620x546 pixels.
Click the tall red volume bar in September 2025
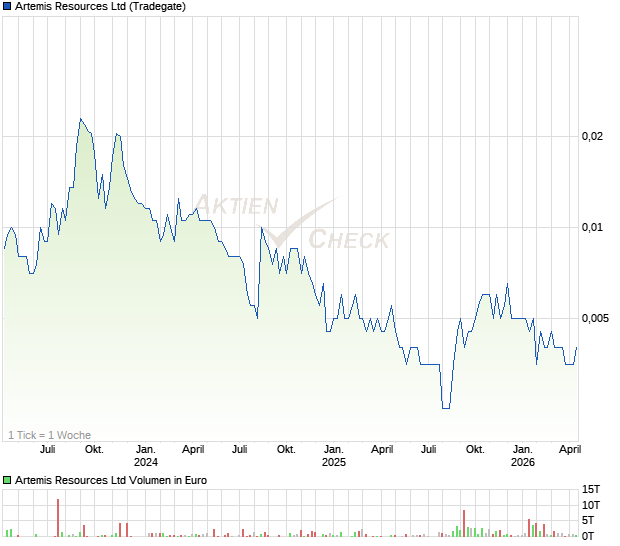tap(464, 523)
